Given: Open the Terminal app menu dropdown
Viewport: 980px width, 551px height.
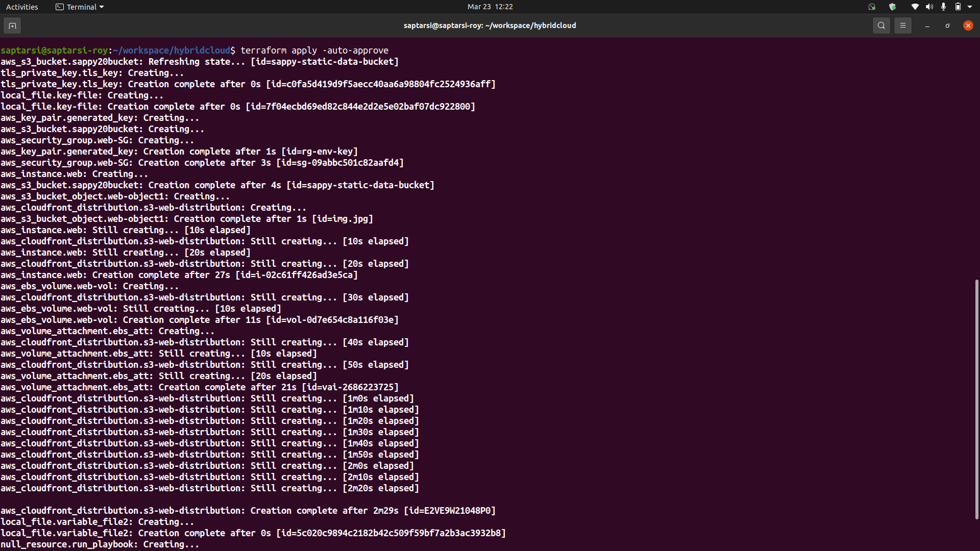Looking at the screenshot, I should [80, 7].
